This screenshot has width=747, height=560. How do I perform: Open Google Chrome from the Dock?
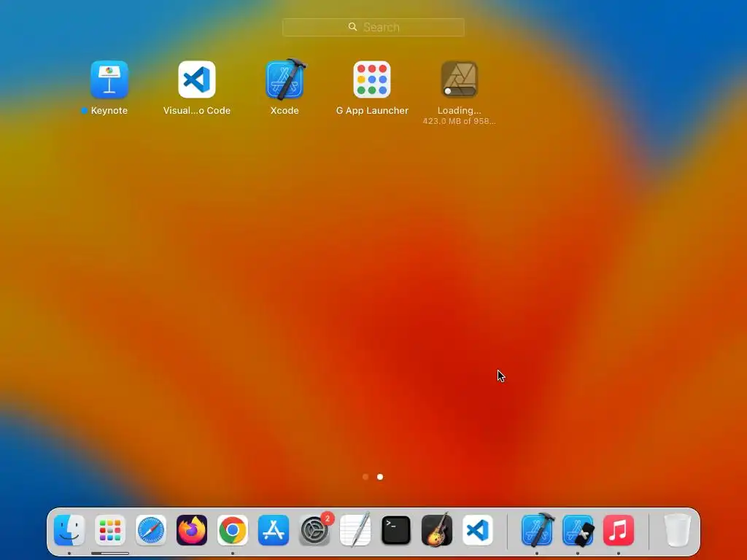click(x=233, y=530)
